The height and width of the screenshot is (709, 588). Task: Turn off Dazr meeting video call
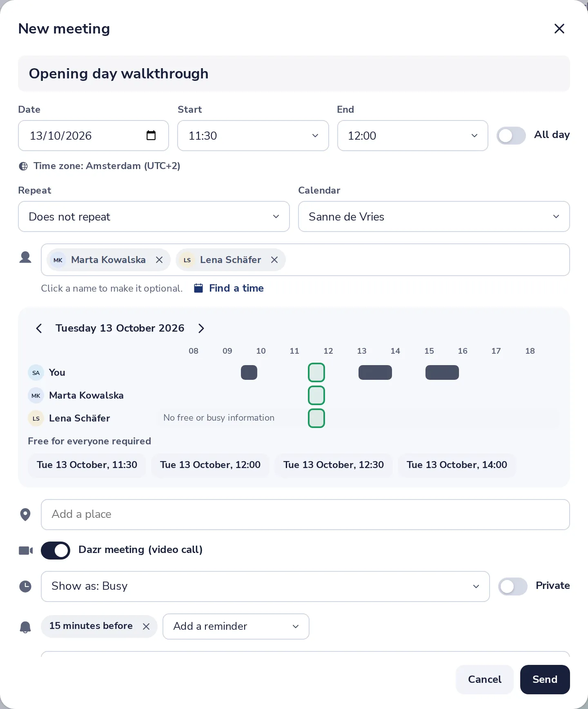click(56, 551)
